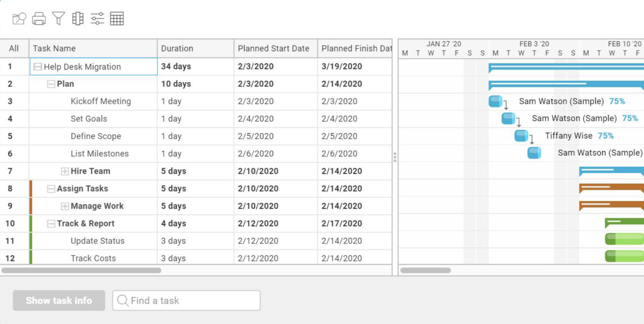Open the sliders settings icon
Viewport: 644px width, 324px height.
pos(97,18)
